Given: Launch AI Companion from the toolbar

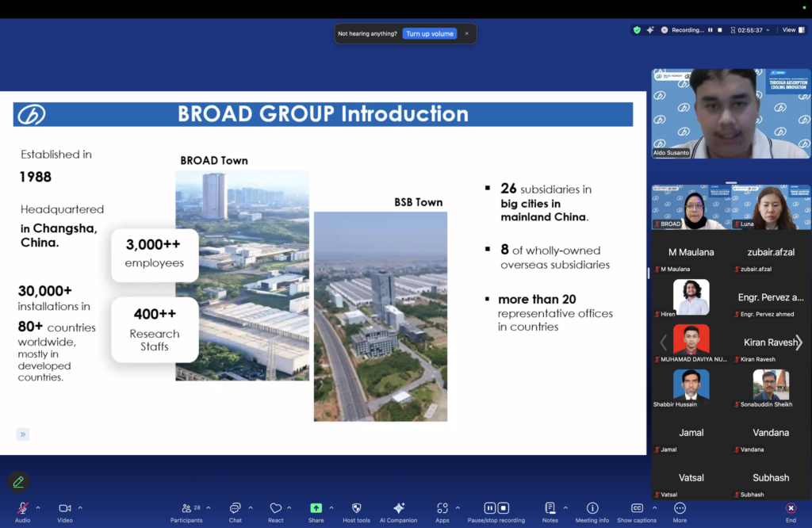Looking at the screenshot, I should [398, 509].
